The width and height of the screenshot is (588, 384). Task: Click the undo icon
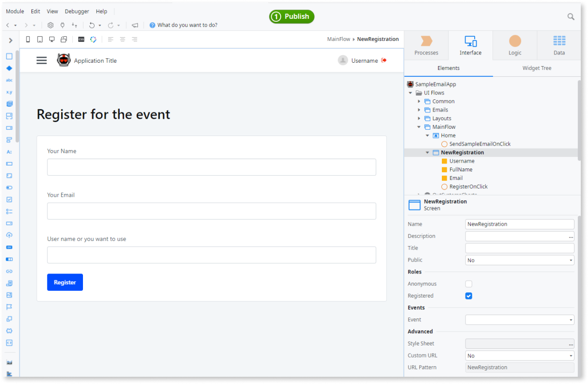click(92, 25)
